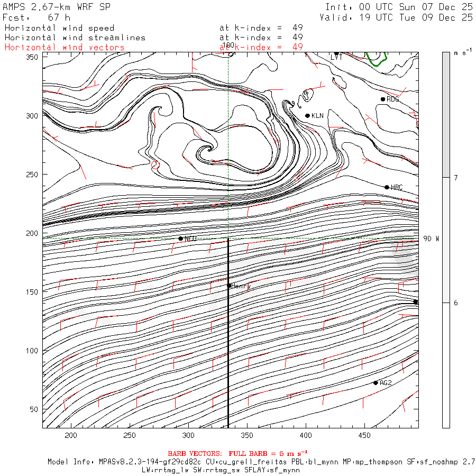Click the y-axis tick label '200'
Screen dimensions: 476x476
tap(32, 233)
